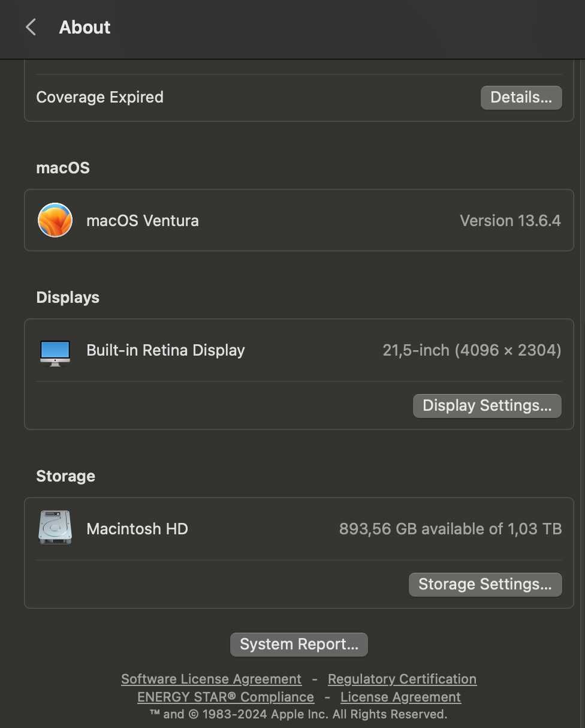Open Storage Settings
Viewport: 585px width, 728px height.
point(485,584)
